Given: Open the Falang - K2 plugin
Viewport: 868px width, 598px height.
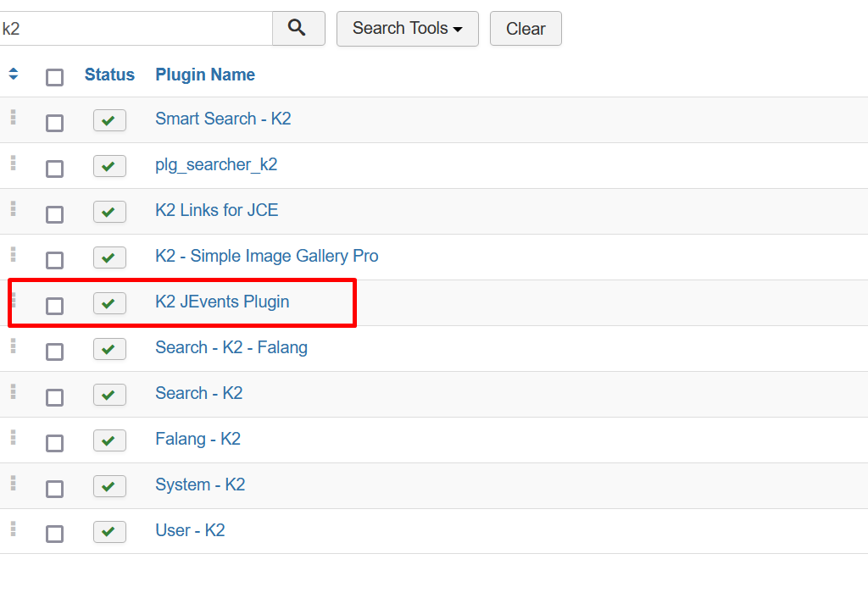Looking at the screenshot, I should pyautogui.click(x=198, y=439).
